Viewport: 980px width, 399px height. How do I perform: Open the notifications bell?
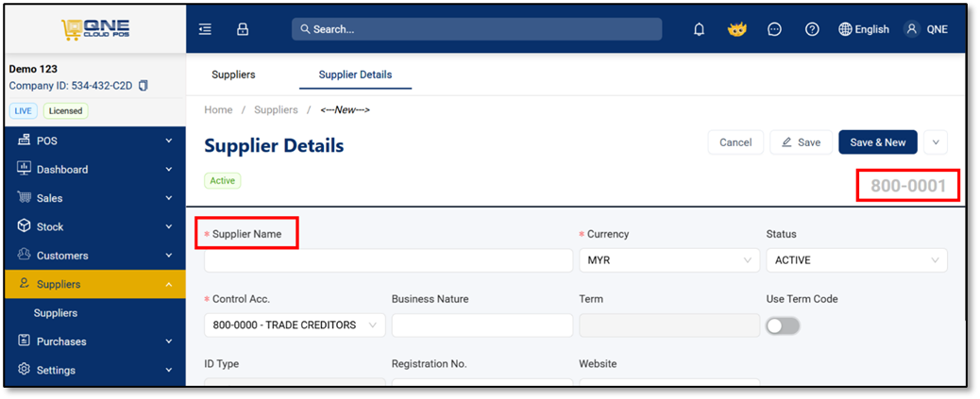[x=700, y=29]
